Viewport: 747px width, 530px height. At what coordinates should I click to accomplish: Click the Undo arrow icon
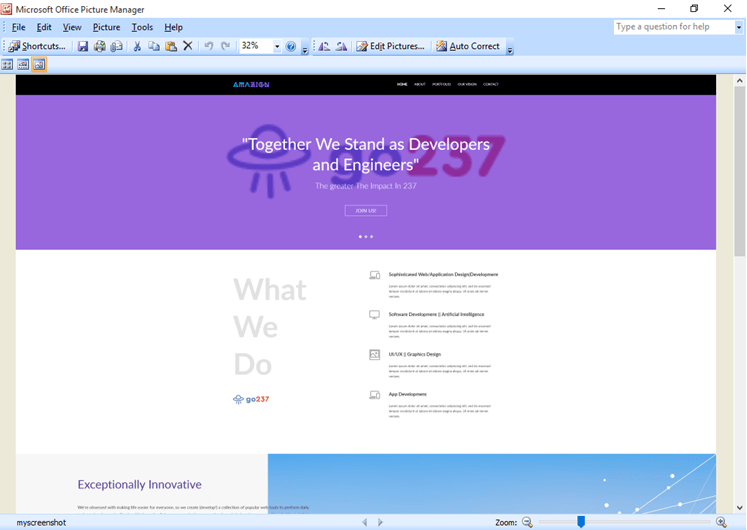pos(209,46)
